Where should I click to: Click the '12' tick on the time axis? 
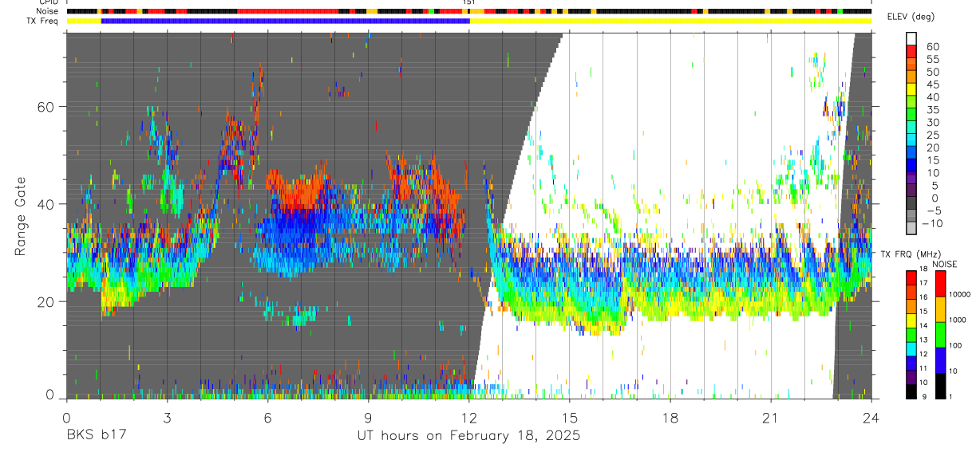468,418
